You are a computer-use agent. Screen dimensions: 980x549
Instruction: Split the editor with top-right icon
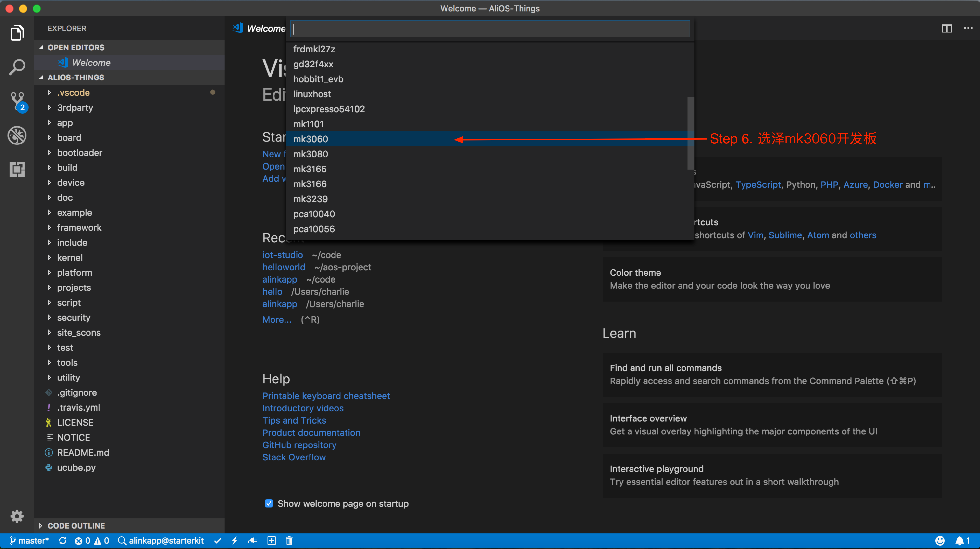946,28
